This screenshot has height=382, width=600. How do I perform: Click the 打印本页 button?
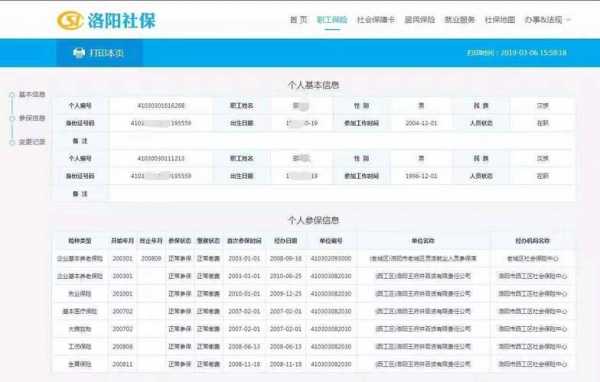(x=99, y=53)
